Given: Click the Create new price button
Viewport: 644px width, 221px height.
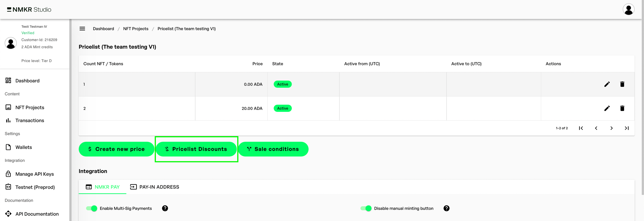Looking at the screenshot, I should click(117, 149).
